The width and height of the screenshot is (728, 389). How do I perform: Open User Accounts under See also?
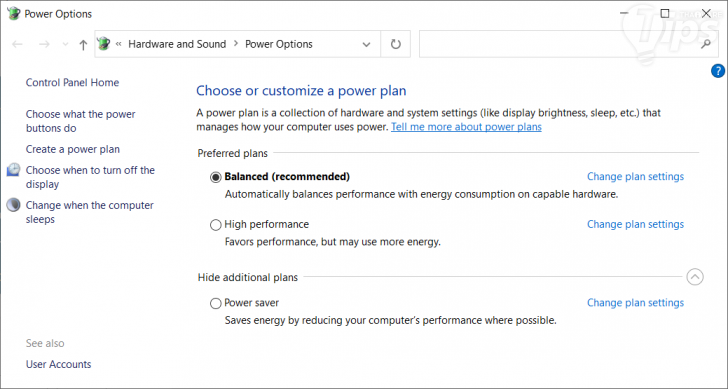coord(58,364)
